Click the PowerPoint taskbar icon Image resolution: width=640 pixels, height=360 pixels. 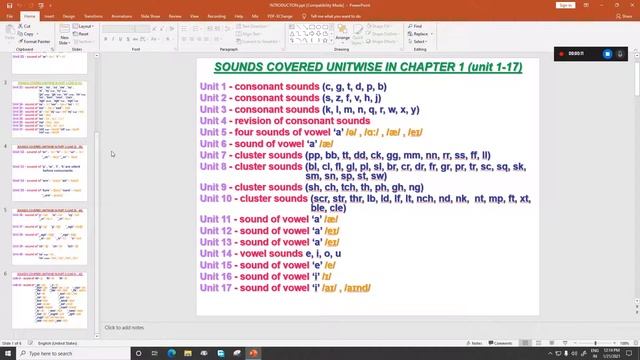point(253,353)
